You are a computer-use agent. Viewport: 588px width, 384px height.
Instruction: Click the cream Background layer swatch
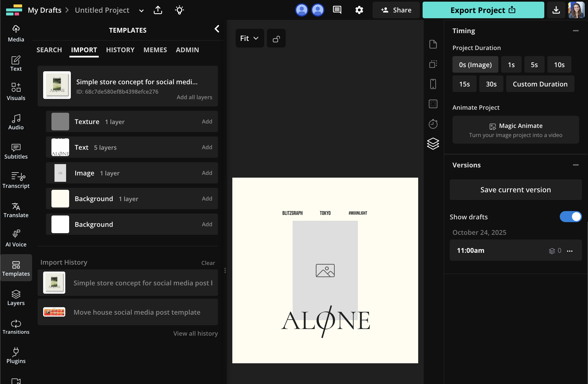click(60, 199)
